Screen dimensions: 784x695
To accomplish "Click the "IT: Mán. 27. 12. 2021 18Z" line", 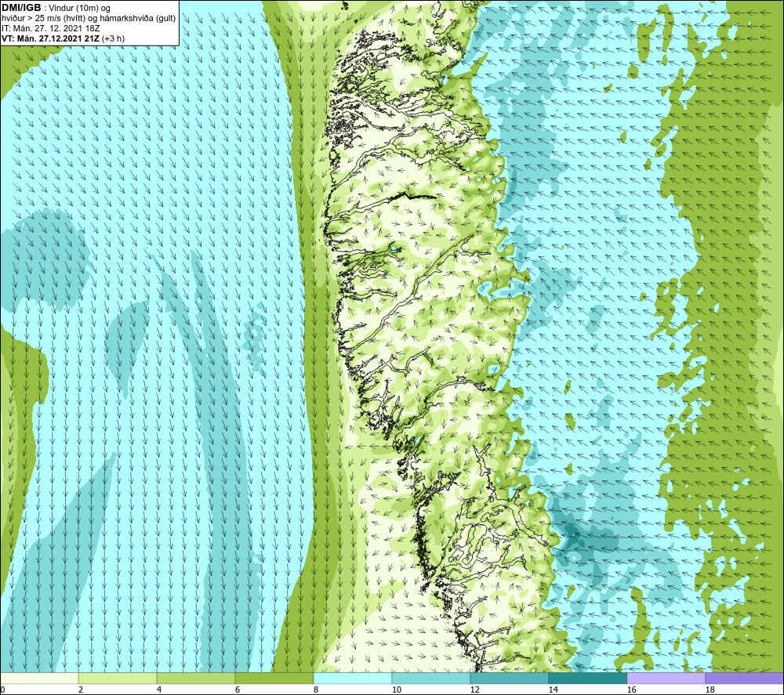I will 50,28.
